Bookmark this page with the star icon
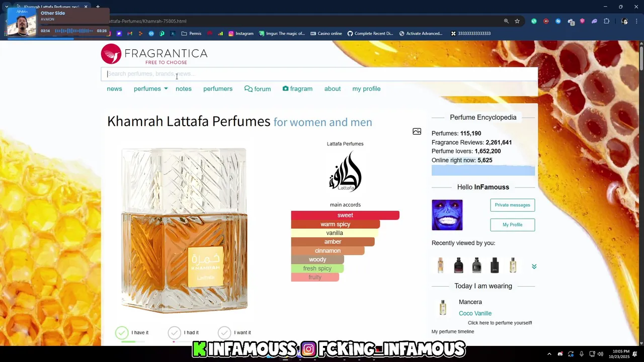Image resolution: width=644 pixels, height=362 pixels. coord(517,21)
